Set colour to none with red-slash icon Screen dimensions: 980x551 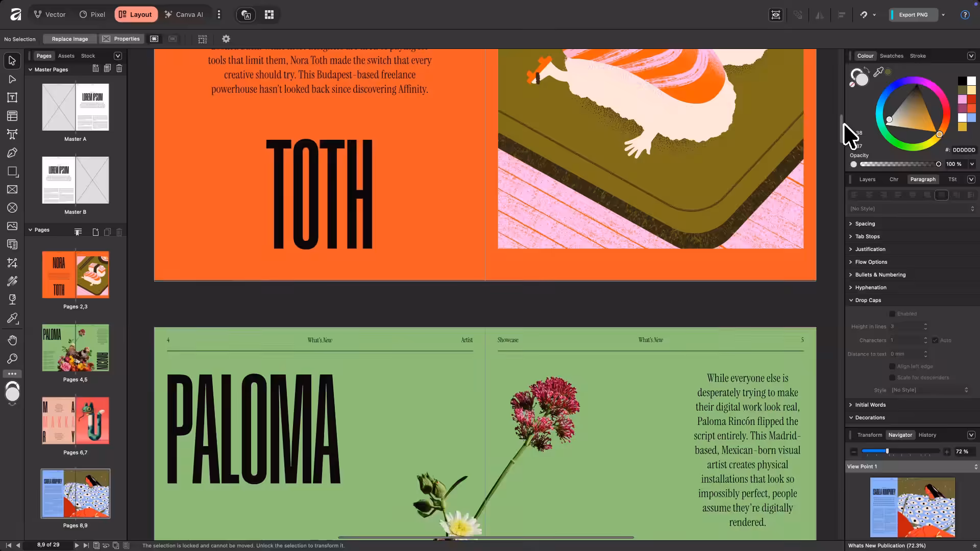(x=852, y=85)
